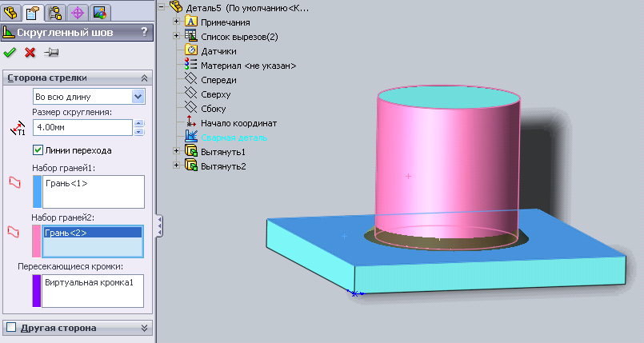Click the Начало координат origin icon
The height and width of the screenshot is (343, 644).
coord(190,122)
